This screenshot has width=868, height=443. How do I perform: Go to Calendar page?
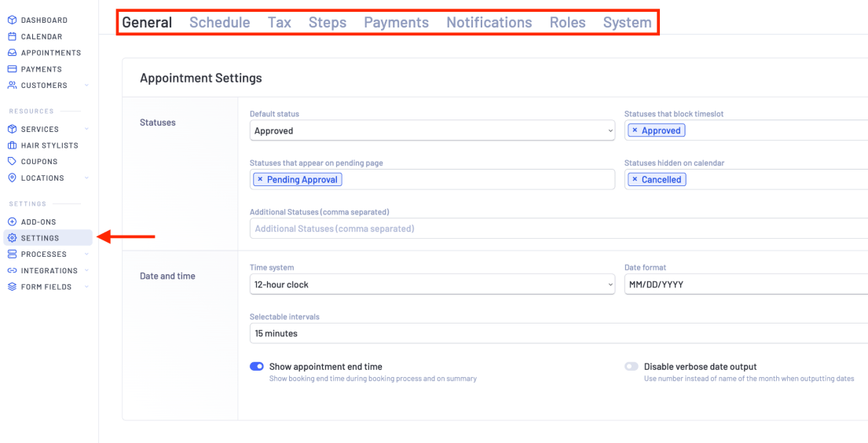[42, 37]
